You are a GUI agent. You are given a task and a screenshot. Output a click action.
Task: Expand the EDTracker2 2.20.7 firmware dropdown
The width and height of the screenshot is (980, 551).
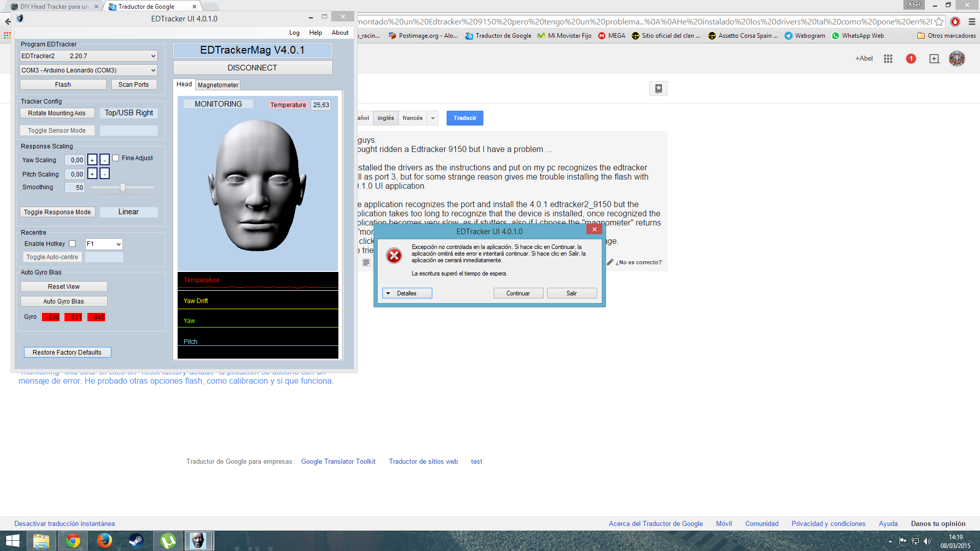point(88,56)
